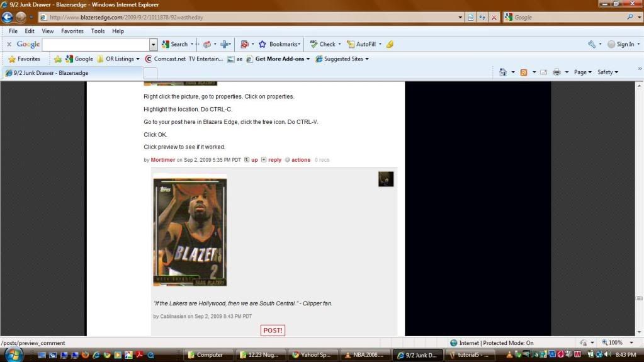This screenshot has width=644, height=362.
Task: Click the Windows Start orb
Action: point(13,354)
